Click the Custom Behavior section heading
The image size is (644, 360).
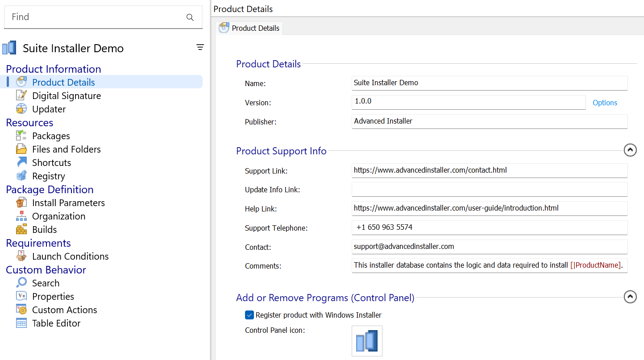[x=46, y=269]
